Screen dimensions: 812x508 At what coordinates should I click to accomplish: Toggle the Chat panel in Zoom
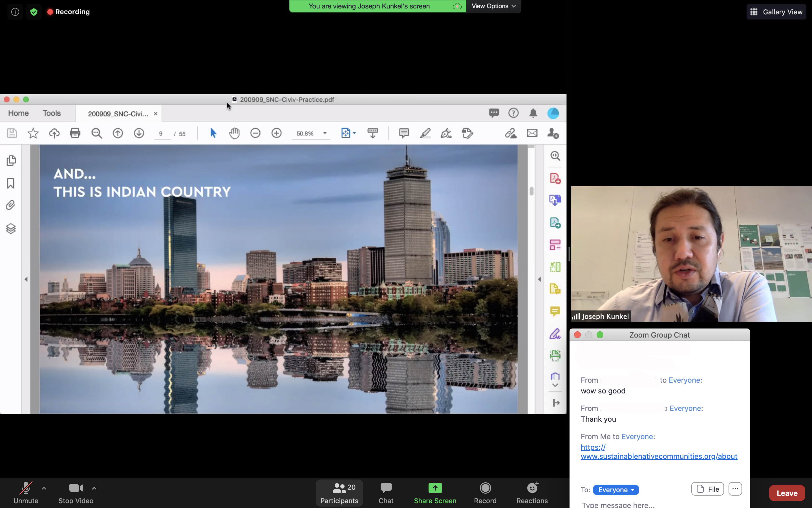pos(386,493)
